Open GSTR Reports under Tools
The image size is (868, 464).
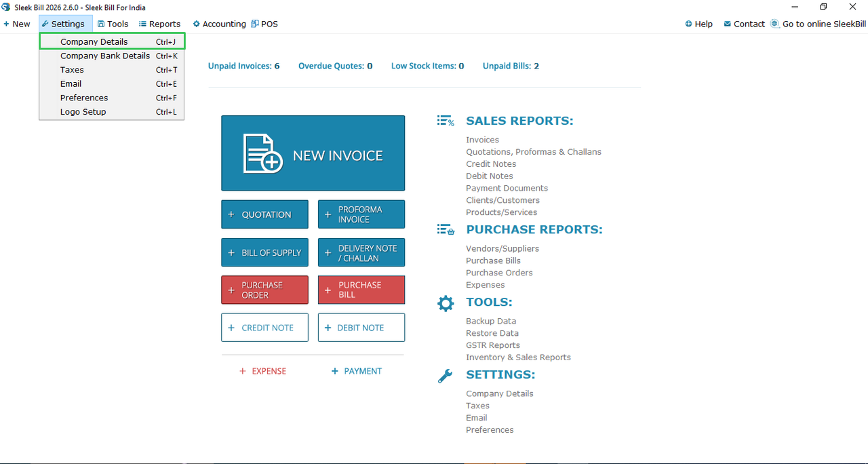tap(493, 345)
